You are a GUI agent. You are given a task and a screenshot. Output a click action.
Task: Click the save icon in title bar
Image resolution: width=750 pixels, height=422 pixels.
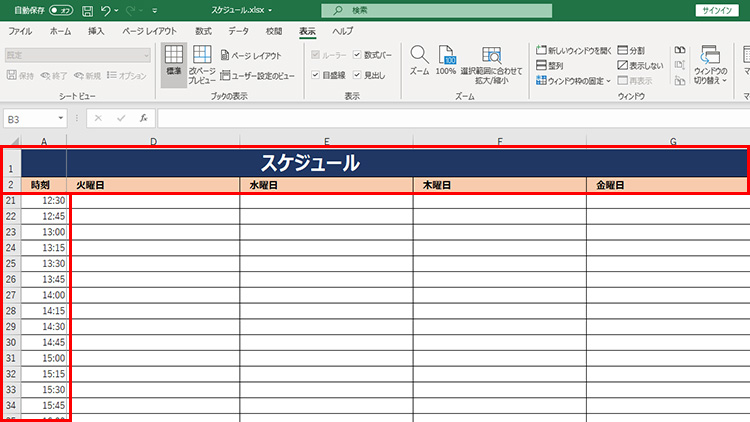88,10
